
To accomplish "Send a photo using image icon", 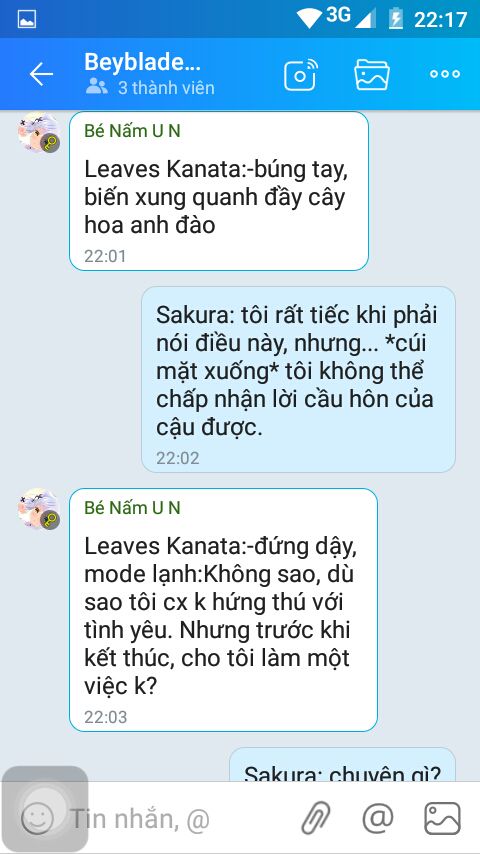I will (x=442, y=818).
